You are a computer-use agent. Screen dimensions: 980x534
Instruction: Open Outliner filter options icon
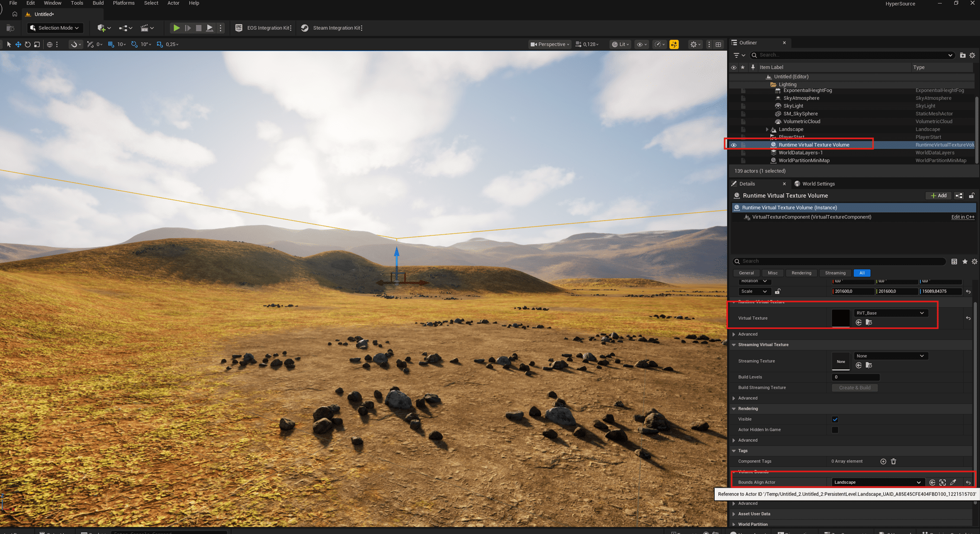739,55
